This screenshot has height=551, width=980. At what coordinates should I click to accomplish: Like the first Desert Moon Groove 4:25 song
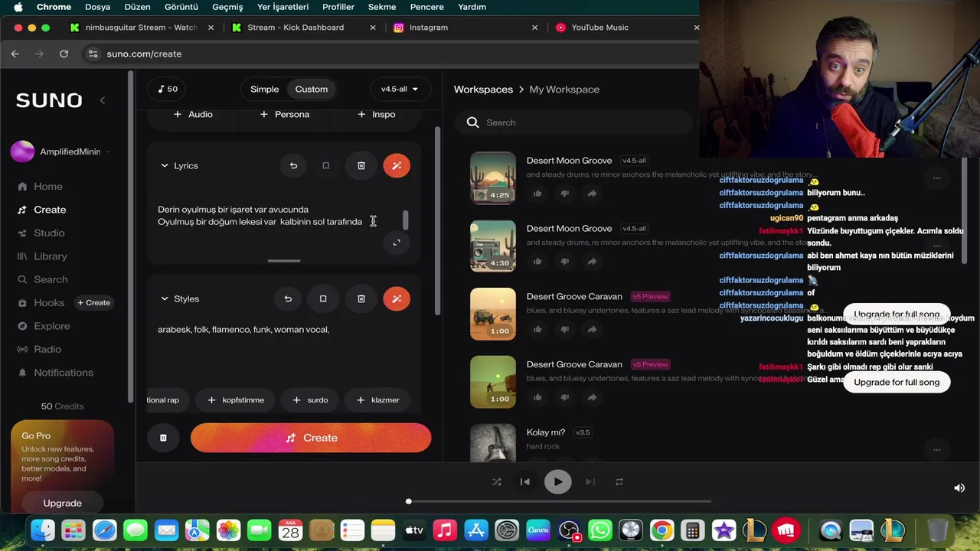(537, 194)
